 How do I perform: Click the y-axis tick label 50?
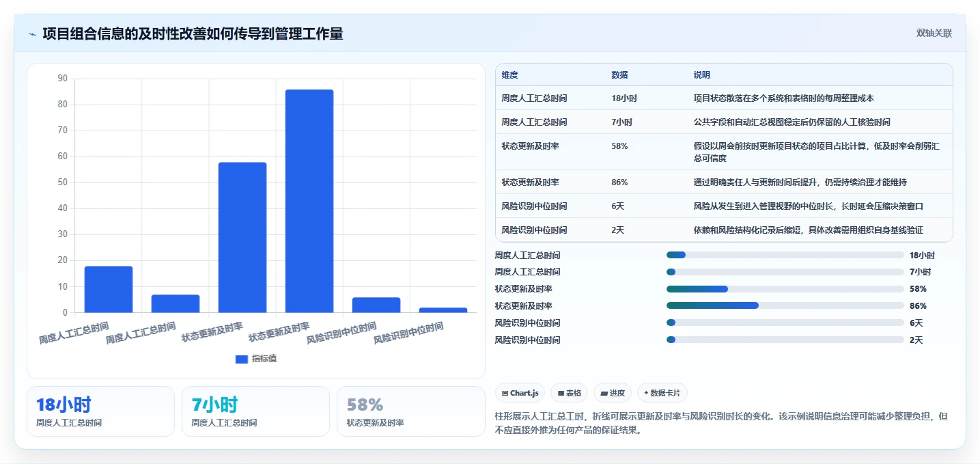(63, 182)
